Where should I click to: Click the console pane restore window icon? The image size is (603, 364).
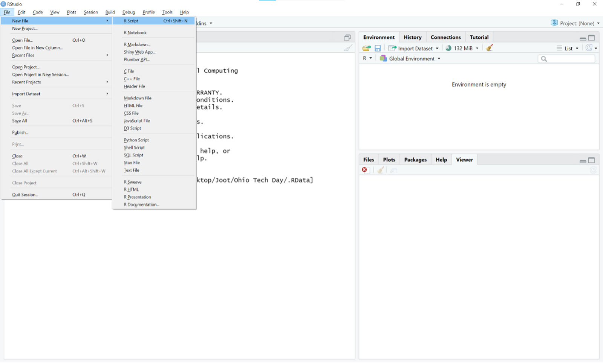click(347, 37)
